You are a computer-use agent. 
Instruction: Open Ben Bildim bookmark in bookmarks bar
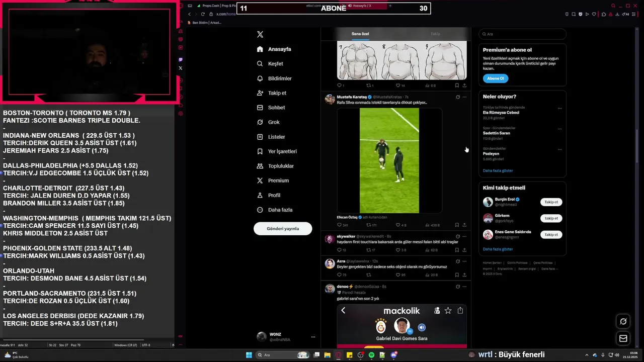205,23
